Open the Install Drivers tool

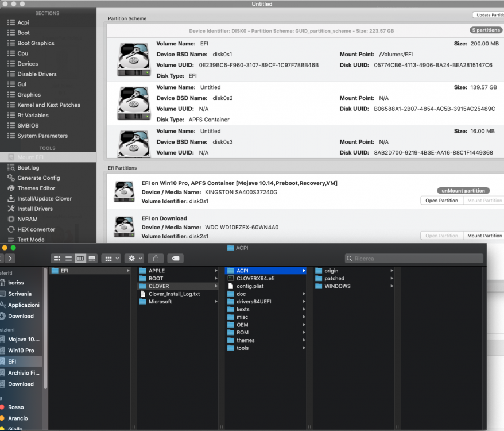pyautogui.click(x=34, y=209)
